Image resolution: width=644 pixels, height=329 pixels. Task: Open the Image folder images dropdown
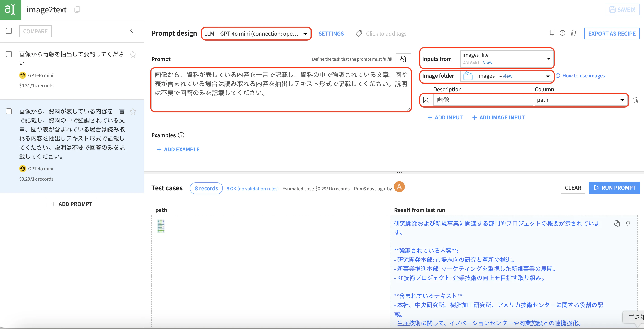pyautogui.click(x=507, y=76)
